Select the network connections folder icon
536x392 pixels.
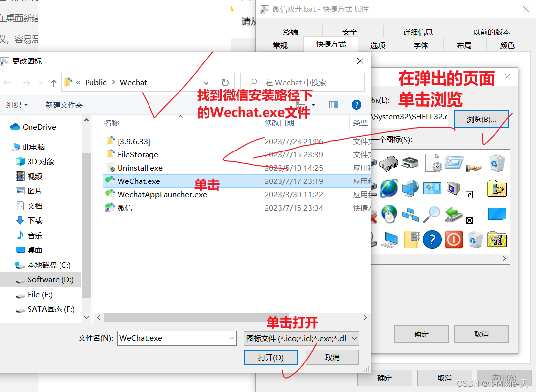pos(497,188)
